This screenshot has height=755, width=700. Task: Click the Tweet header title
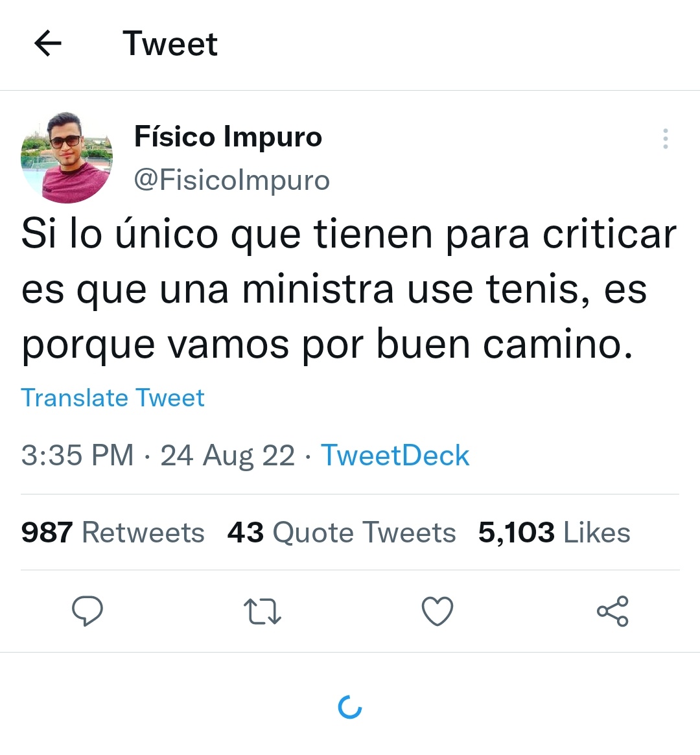[x=170, y=44]
